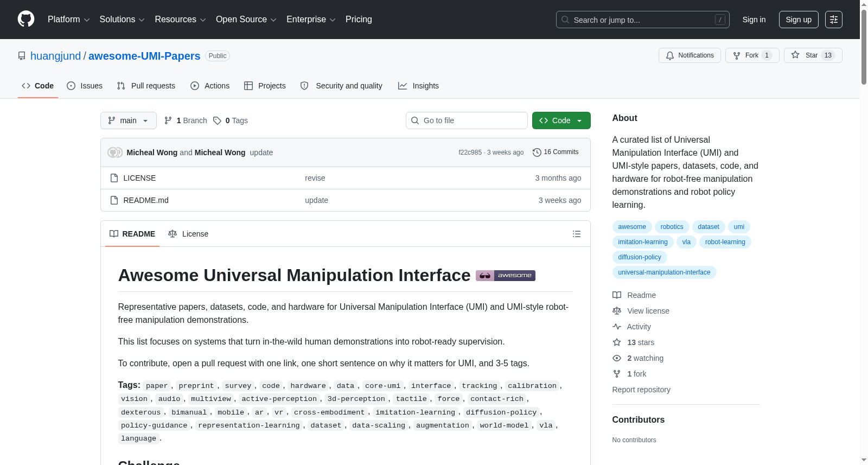The width and height of the screenshot is (868, 465).
Task: Click the GitHub logo icon
Action: 26,19
